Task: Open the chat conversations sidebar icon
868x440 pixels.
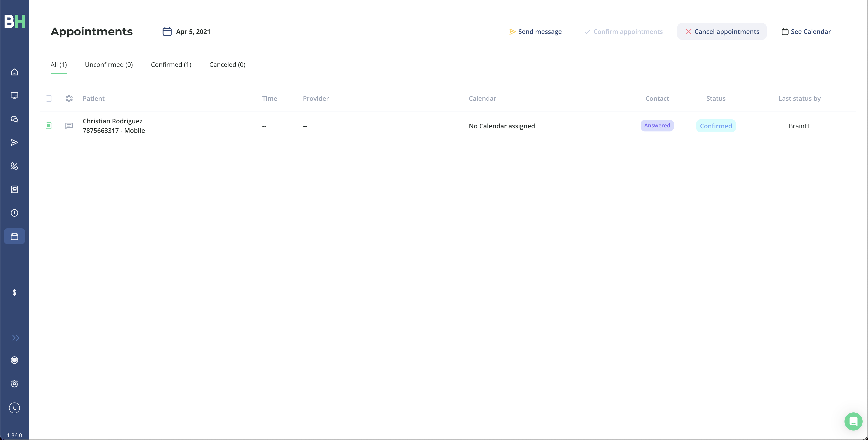Action: 14,119
